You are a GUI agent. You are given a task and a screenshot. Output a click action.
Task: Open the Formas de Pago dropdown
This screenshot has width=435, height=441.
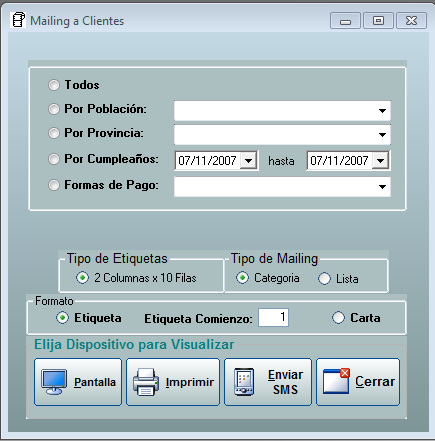(382, 187)
